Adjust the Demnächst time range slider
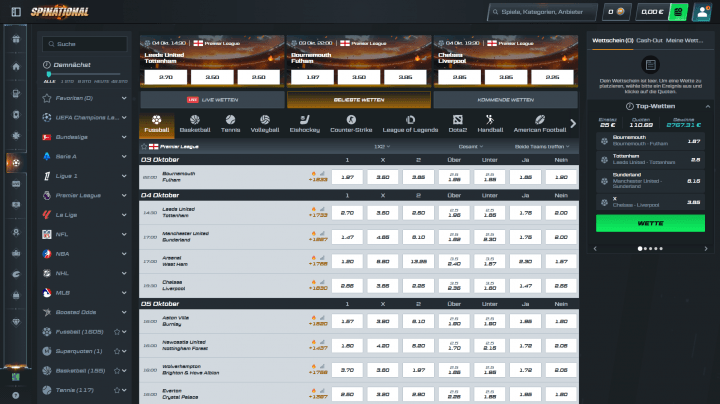This screenshot has width=720, height=404. [50, 74]
